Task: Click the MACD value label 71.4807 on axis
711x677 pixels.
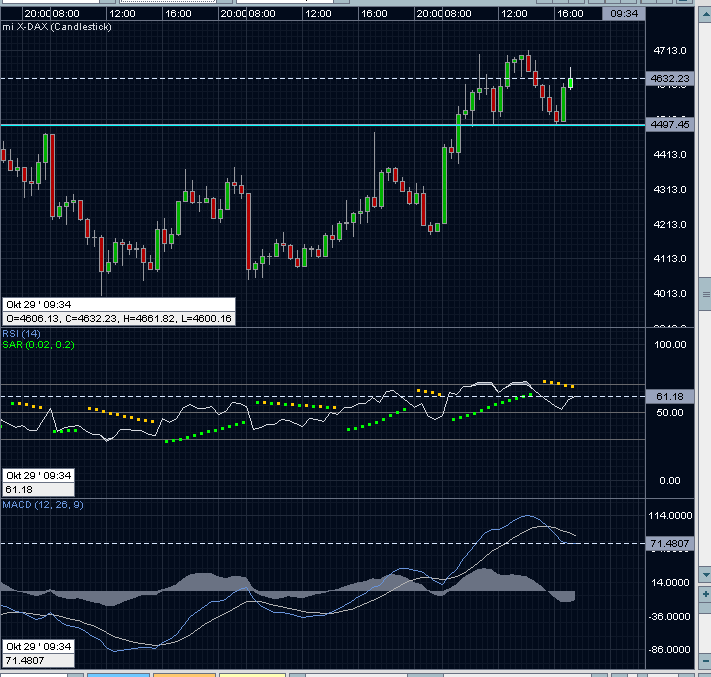Action: [x=669, y=543]
